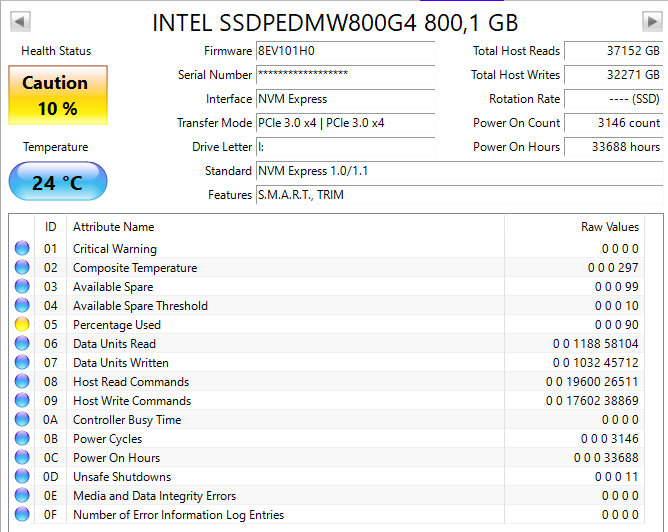Click the Caution 10 % health status button
668x532 pixels.
click(x=58, y=95)
